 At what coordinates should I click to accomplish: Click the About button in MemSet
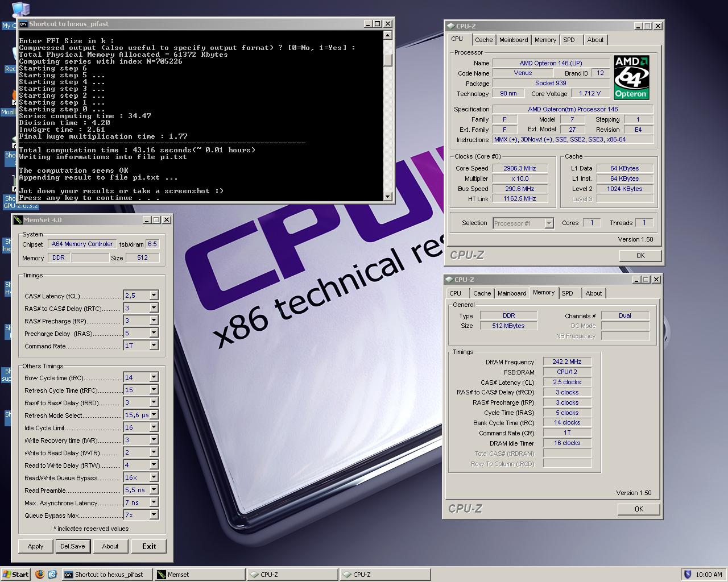click(110, 546)
